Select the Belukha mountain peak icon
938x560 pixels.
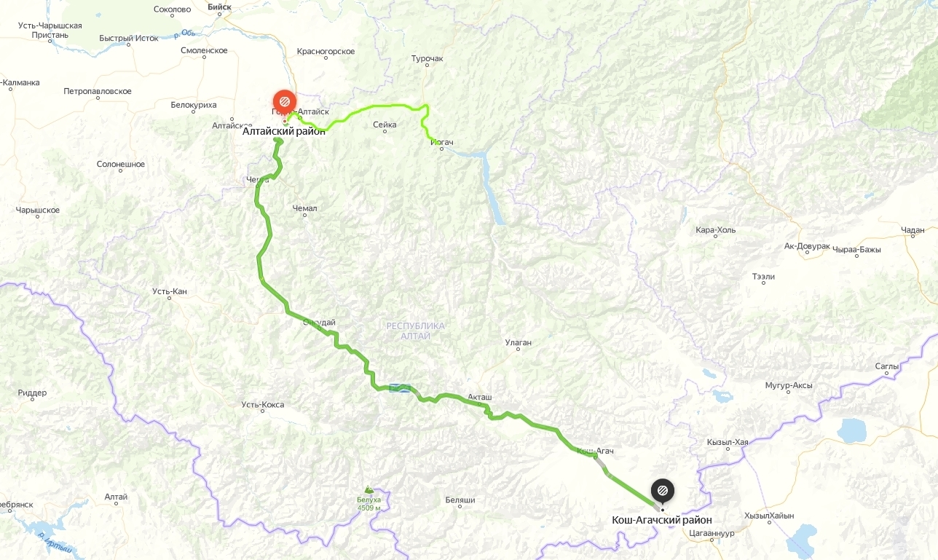(x=369, y=490)
